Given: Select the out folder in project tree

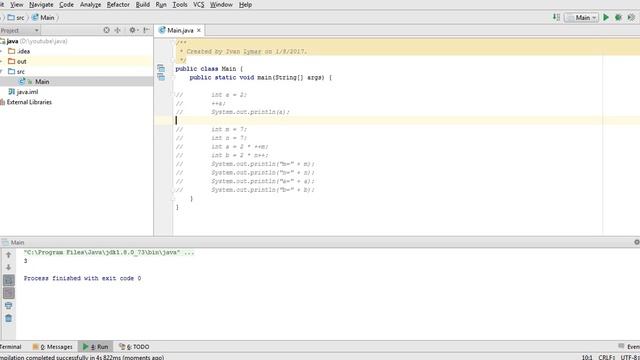Looking at the screenshot, I should point(77,62).
